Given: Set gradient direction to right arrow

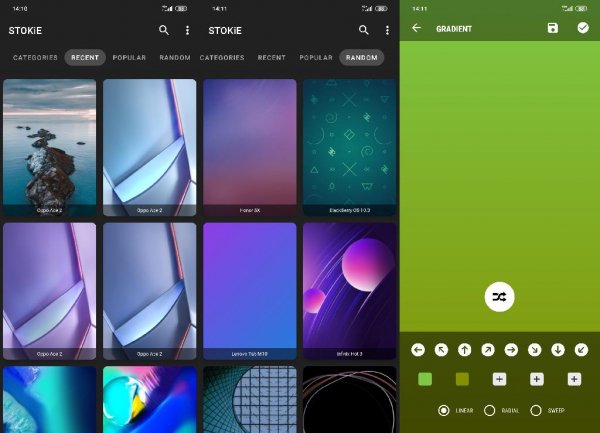Looking at the screenshot, I should (x=511, y=350).
